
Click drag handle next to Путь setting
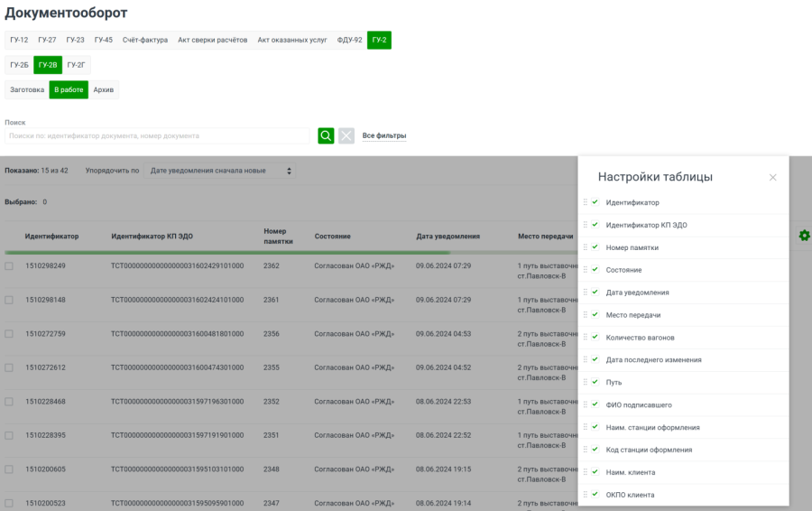585,382
